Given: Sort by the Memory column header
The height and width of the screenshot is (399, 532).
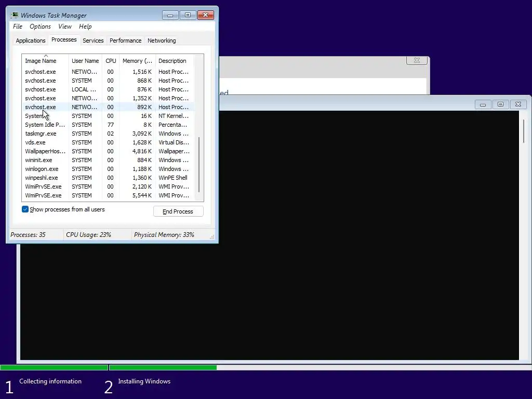Looking at the screenshot, I should pos(137,61).
